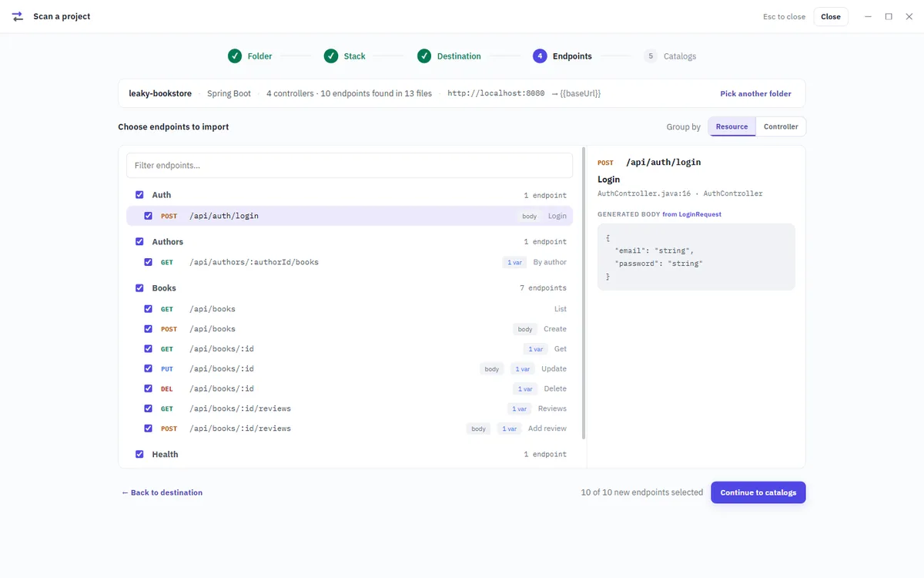Screen dimensions: 924x578
Task: Click the Destination step checkmark icon
Action: click(x=424, y=56)
